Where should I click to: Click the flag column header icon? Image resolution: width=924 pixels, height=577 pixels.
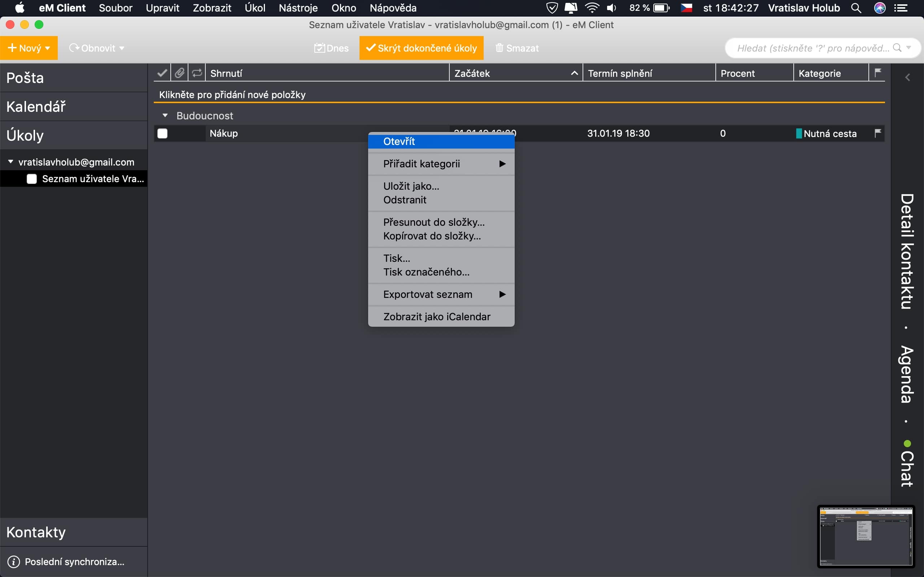[x=878, y=72]
